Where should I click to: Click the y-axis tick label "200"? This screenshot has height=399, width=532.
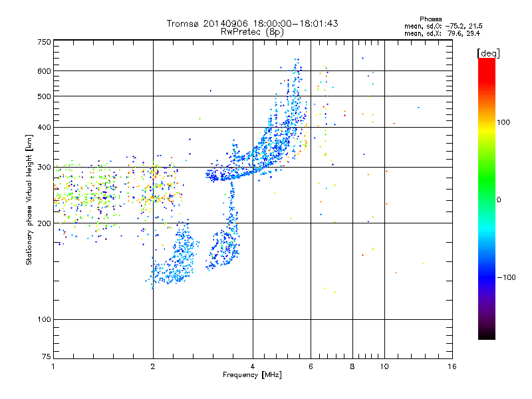pyautogui.click(x=44, y=223)
